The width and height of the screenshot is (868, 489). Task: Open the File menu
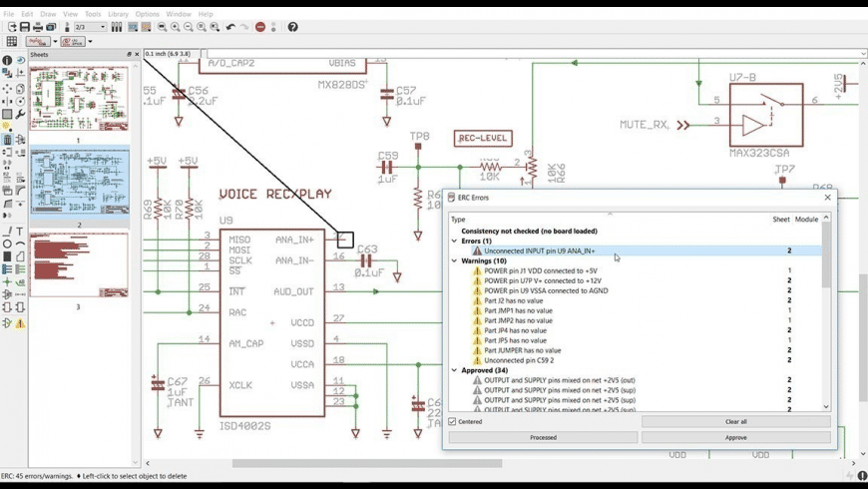(9, 14)
